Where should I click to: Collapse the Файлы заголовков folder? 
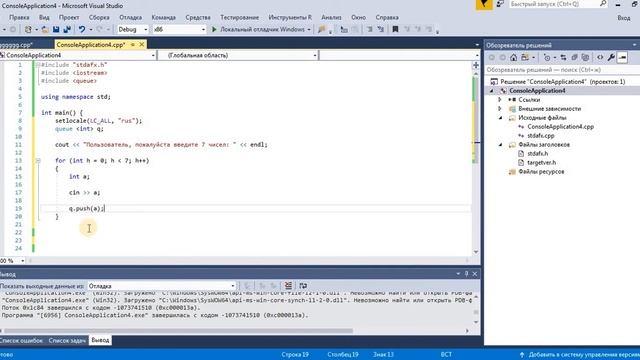[x=500, y=144]
